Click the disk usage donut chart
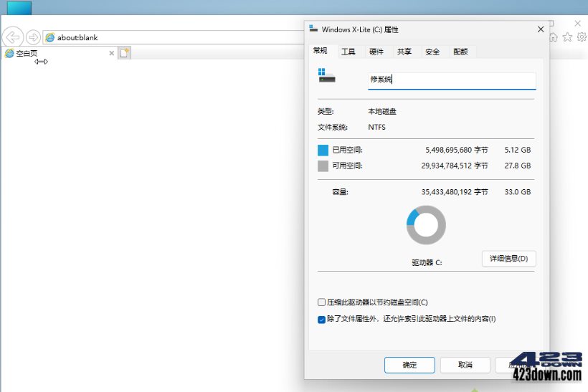The width and height of the screenshot is (588, 392). (426, 225)
